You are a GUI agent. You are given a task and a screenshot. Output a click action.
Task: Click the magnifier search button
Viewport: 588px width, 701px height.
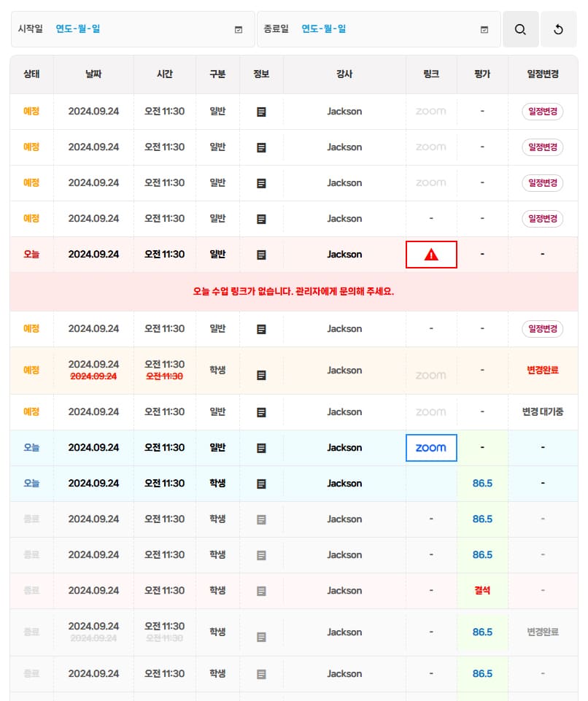[520, 29]
